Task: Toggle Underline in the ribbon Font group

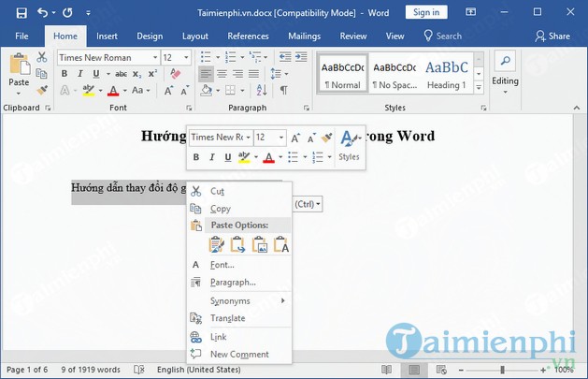Action: coord(96,74)
